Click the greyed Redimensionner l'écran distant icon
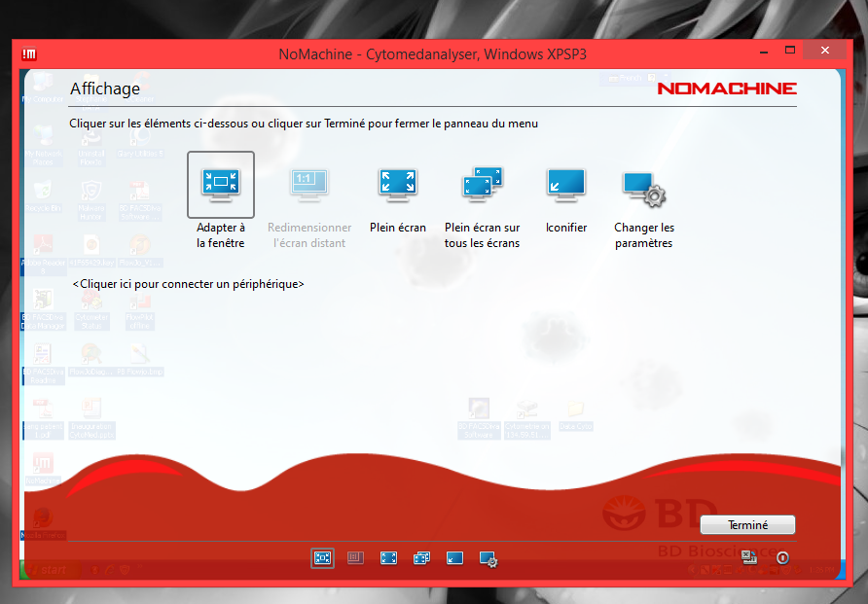Viewport: 868px width, 604px height. click(309, 184)
